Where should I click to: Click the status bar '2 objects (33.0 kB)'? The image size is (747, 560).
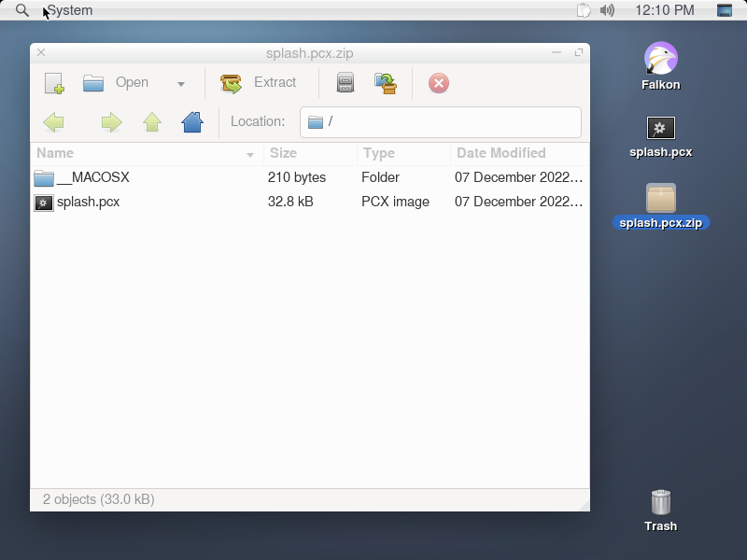[99, 499]
